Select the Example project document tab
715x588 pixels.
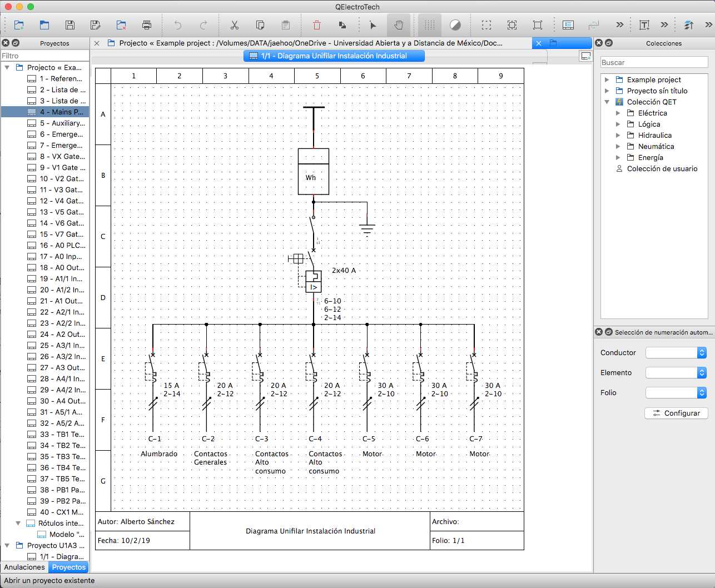click(310, 43)
